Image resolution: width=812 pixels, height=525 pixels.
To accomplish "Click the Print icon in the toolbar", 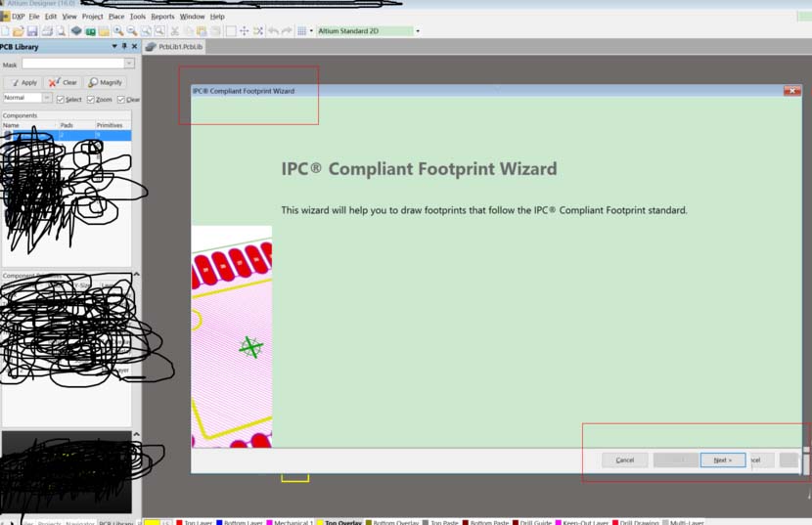I will pos(47,31).
